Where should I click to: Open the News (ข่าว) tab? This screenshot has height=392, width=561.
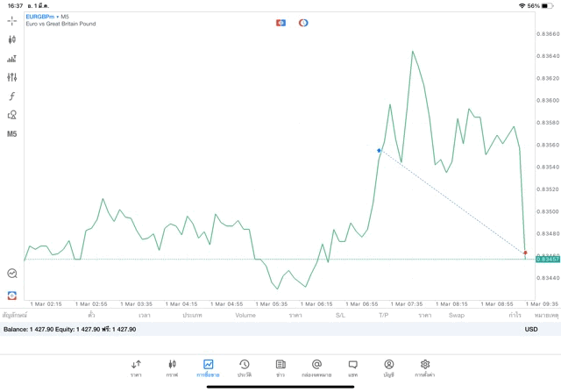coord(280,368)
